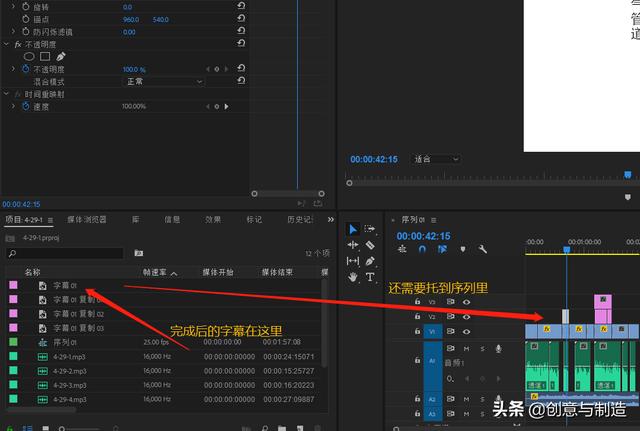Lock the V1 track
This screenshot has width=640, height=431.
point(417,331)
